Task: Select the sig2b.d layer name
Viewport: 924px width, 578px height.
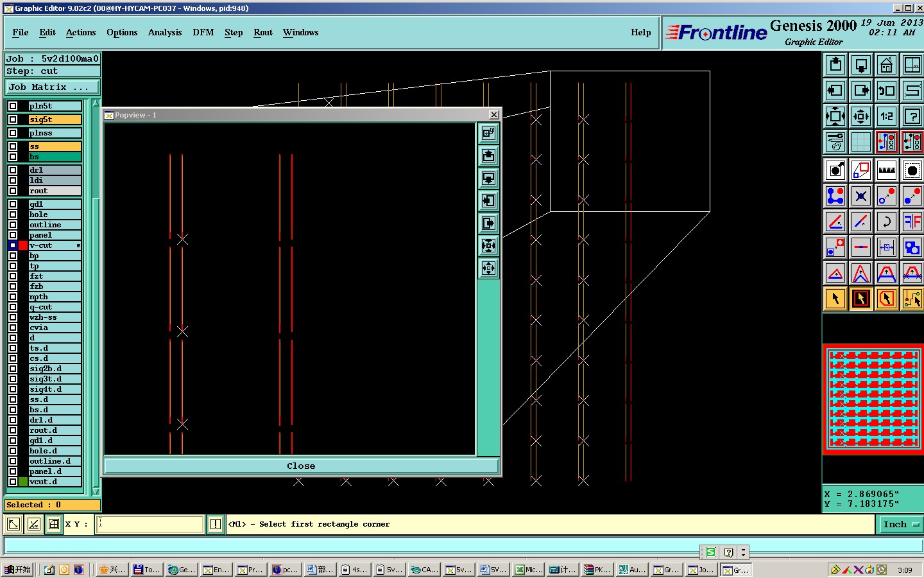Action: point(55,369)
